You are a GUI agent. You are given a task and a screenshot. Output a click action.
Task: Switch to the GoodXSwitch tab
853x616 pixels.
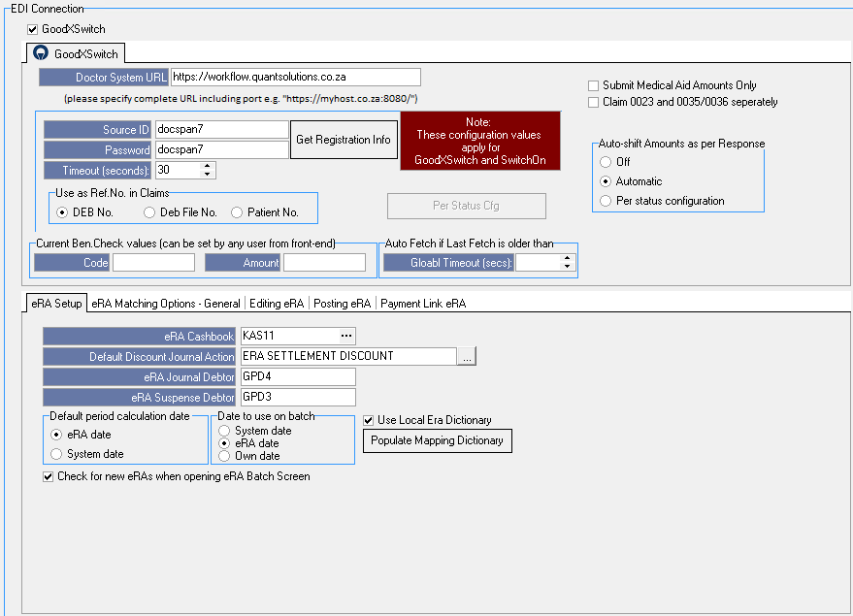click(76, 53)
